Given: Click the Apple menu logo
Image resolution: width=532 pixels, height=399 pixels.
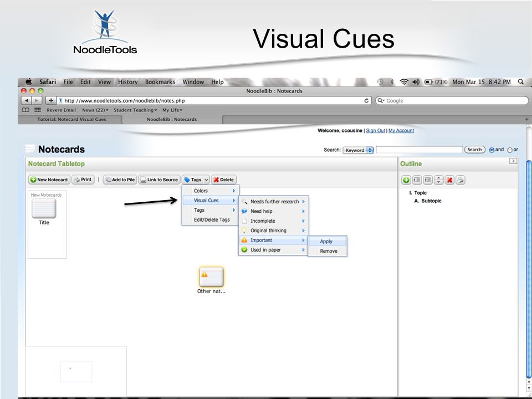Looking at the screenshot, I should [x=28, y=82].
